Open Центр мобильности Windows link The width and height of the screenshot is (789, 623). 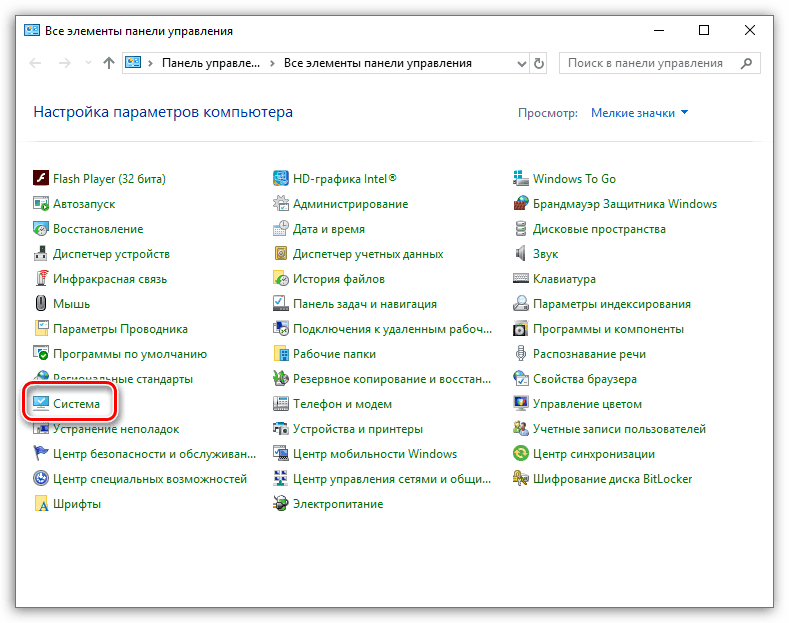coord(375,454)
